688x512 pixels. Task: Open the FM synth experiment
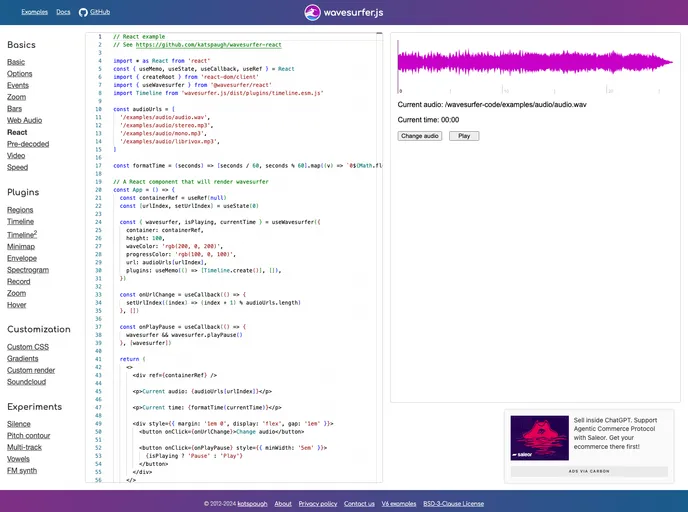(x=22, y=471)
